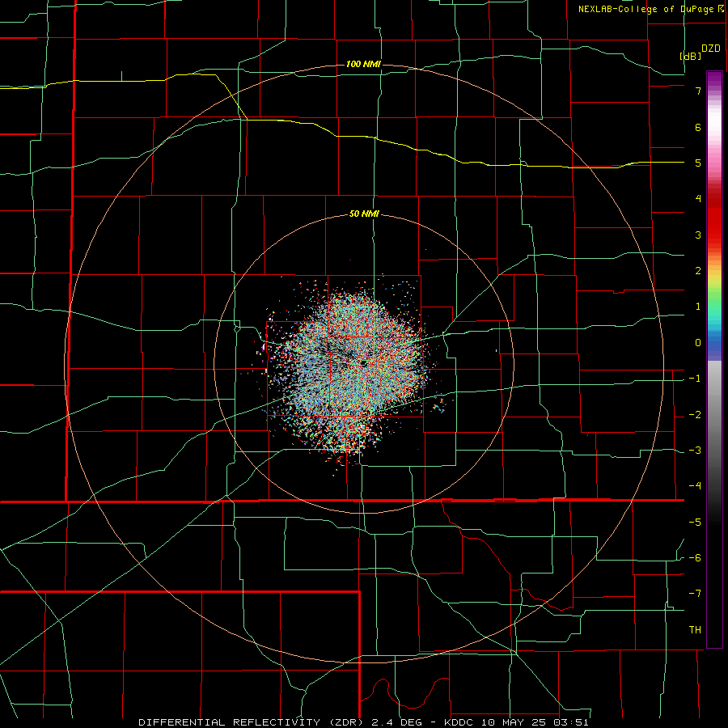Click the color scale value 3
This screenshot has height=728, width=728.
[698, 235]
